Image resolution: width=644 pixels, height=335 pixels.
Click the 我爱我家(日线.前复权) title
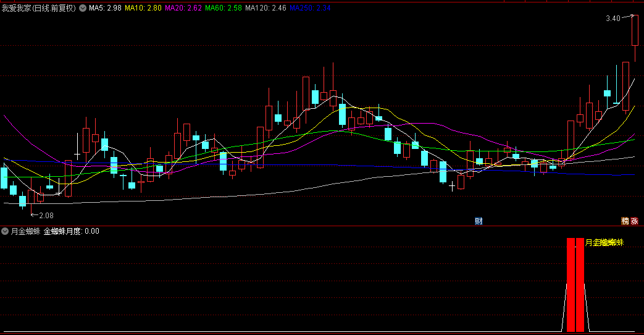click(39, 8)
